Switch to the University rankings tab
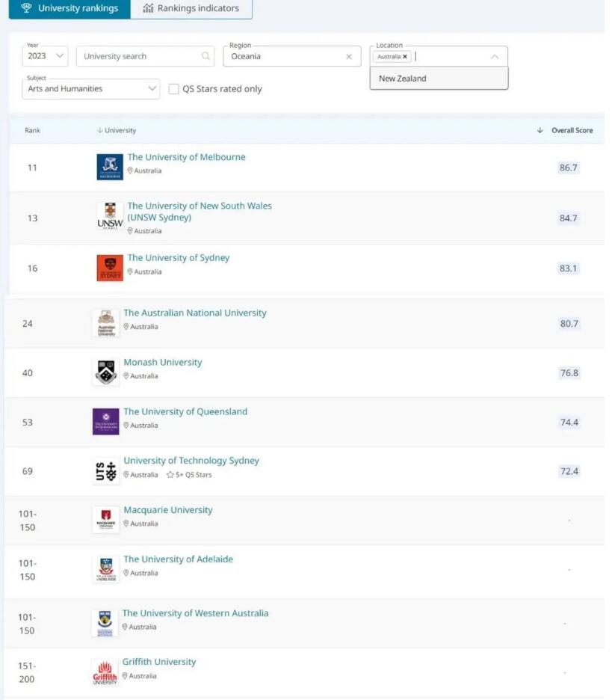Image resolution: width=612 pixels, height=700 pixels. pyautogui.click(x=69, y=8)
